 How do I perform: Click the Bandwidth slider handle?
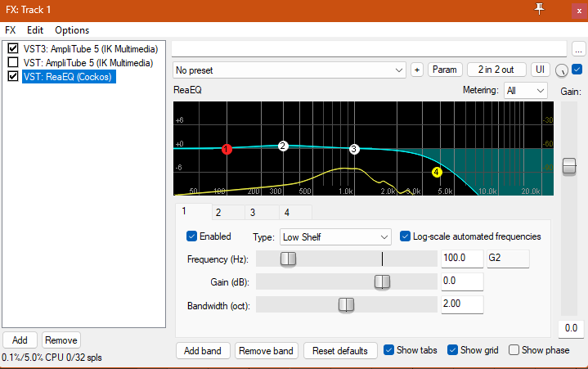[346, 304]
